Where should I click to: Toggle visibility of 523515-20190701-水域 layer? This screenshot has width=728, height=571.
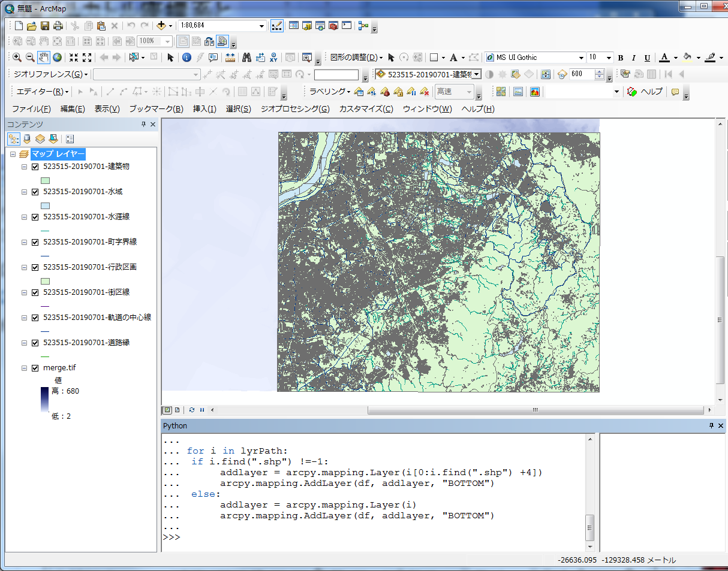(x=35, y=192)
